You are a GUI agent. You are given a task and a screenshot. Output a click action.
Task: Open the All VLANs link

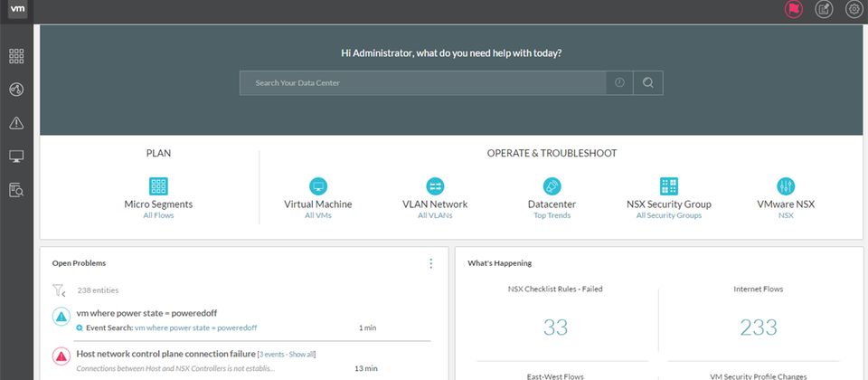435,215
